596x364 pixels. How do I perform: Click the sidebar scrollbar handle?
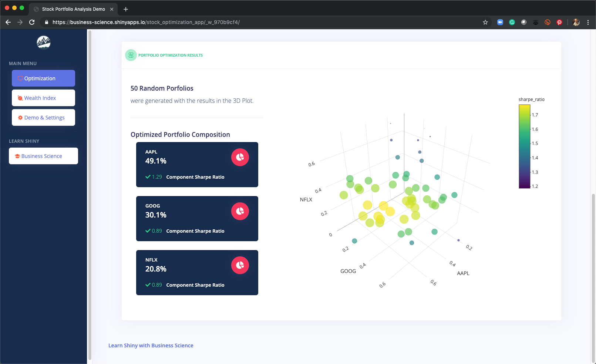[x=90, y=194]
